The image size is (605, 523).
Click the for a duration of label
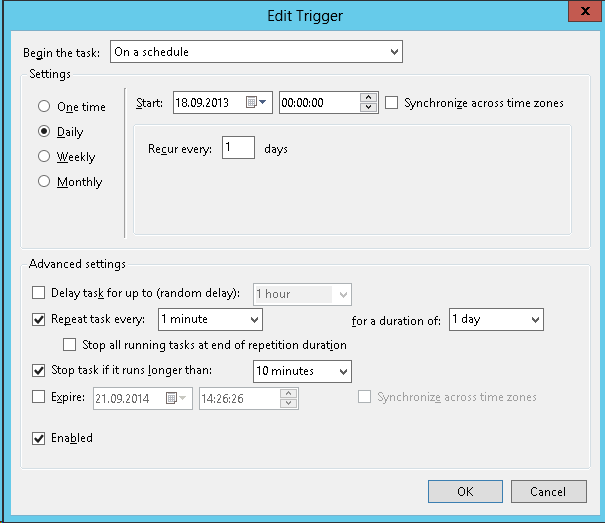[396, 321]
